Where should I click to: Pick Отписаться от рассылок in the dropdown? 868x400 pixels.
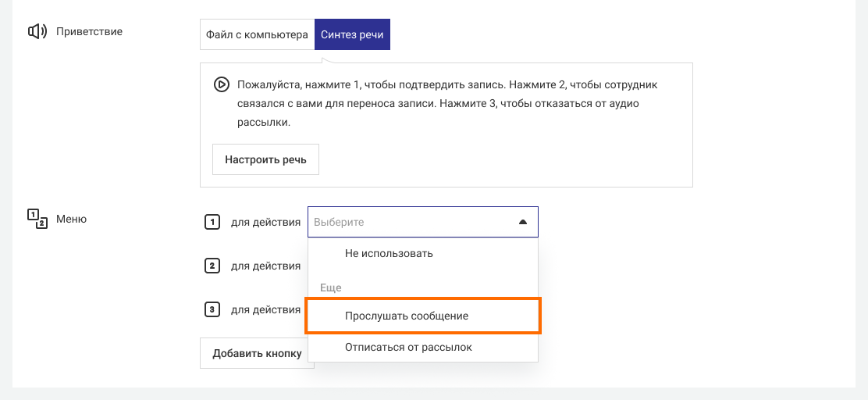(408, 347)
